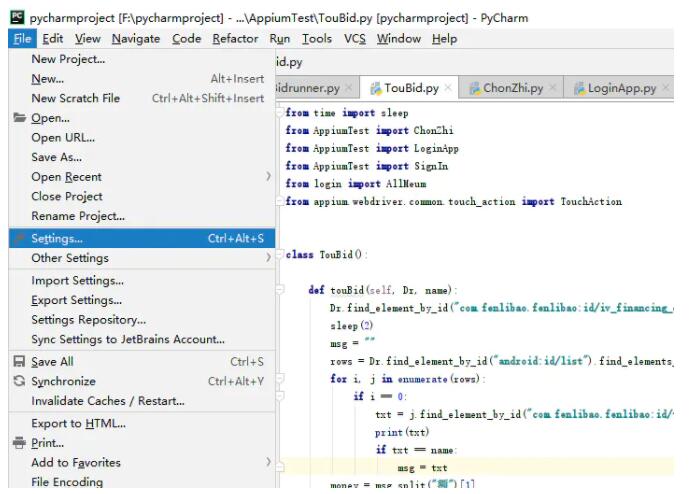This screenshot has height=494, width=694.
Task: Choose Sync Settings to JetBrains Account...
Action: click(x=142, y=339)
